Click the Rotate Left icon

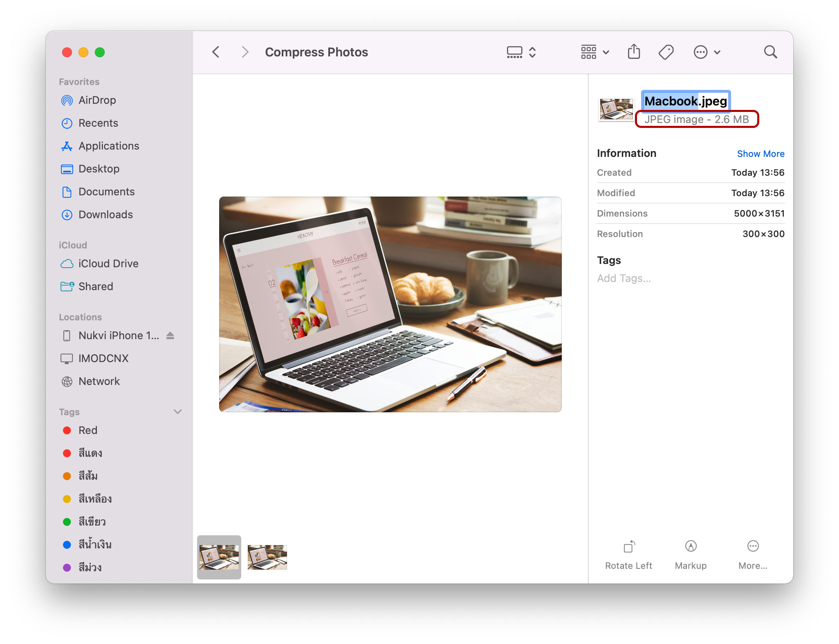tap(629, 547)
